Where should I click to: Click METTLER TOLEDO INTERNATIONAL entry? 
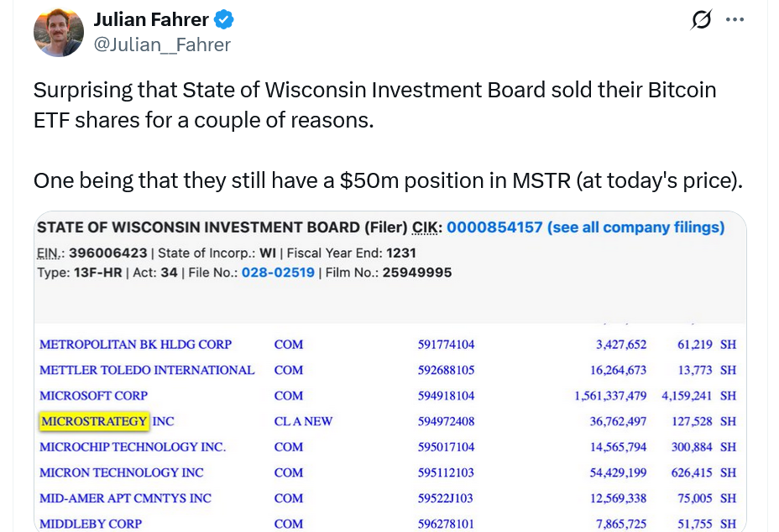147,370
